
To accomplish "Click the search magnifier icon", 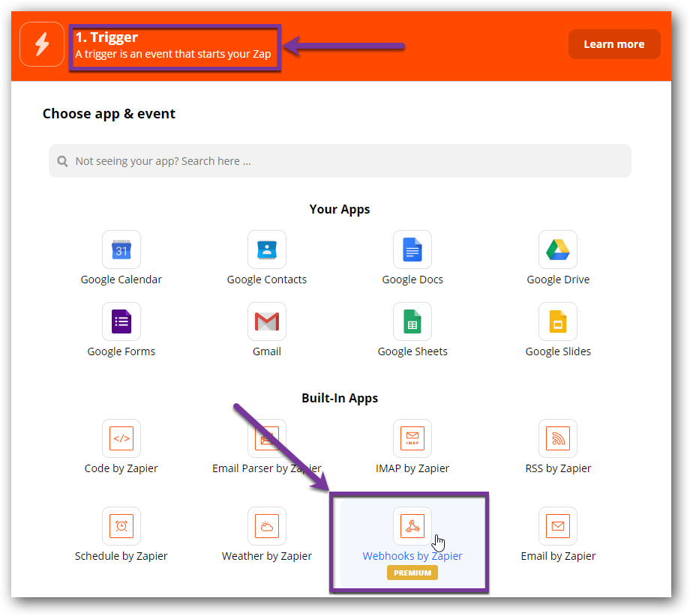I will 62,161.
